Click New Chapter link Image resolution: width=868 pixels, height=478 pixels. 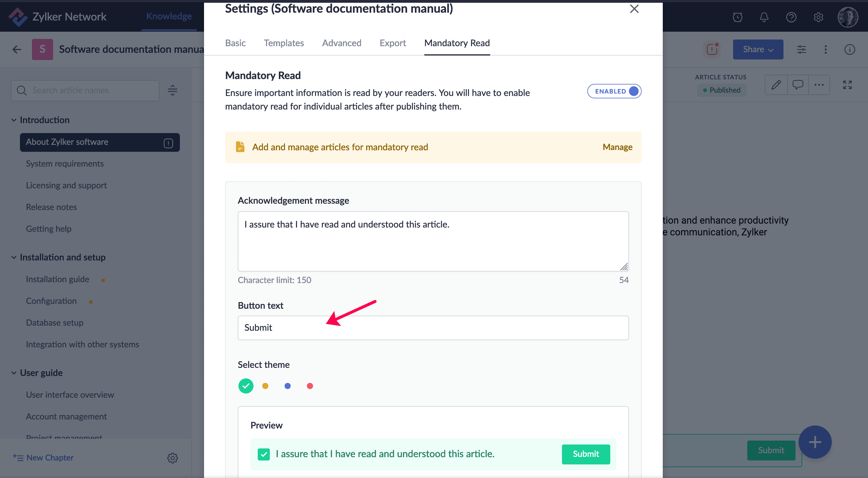point(49,457)
